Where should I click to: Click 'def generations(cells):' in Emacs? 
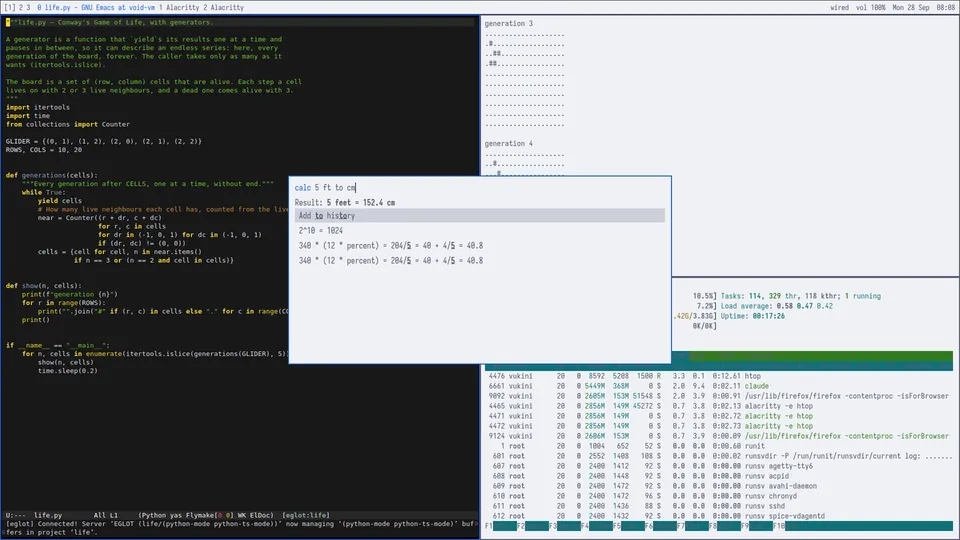[51, 175]
